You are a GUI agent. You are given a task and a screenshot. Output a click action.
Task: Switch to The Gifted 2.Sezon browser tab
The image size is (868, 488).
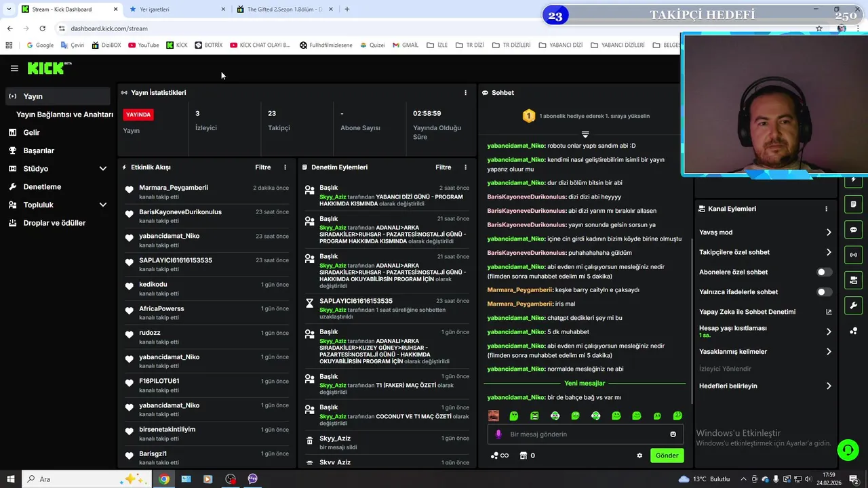pyautogui.click(x=285, y=9)
